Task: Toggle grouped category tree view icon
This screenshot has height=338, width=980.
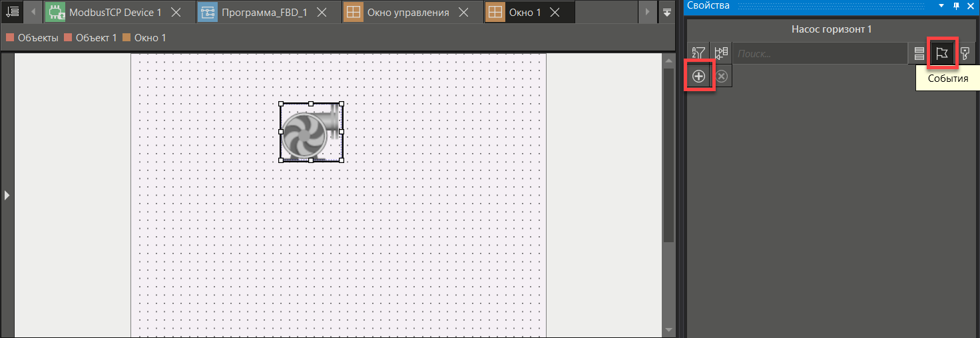Action: (x=721, y=54)
